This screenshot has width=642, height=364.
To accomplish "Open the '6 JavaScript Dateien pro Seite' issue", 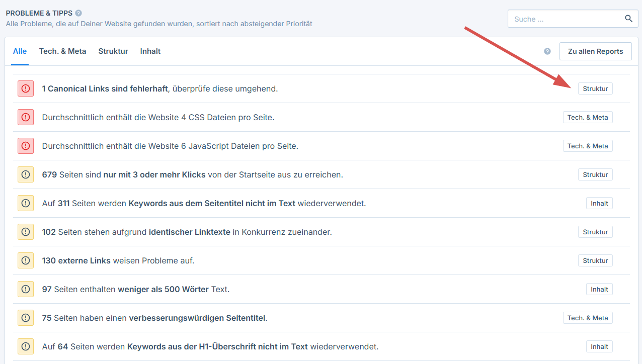I will [x=170, y=146].
